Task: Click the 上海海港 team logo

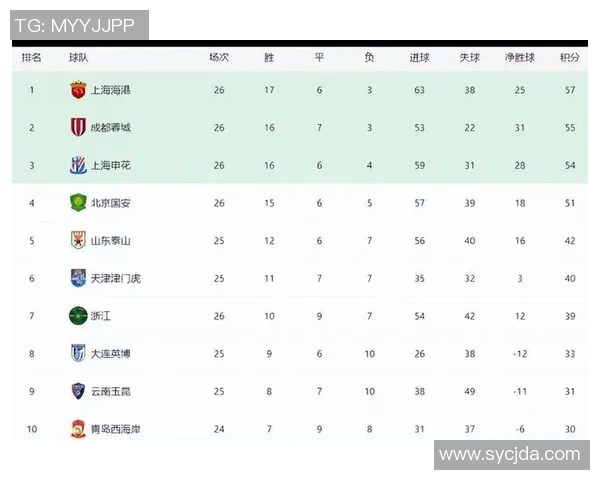Action: coord(78,90)
